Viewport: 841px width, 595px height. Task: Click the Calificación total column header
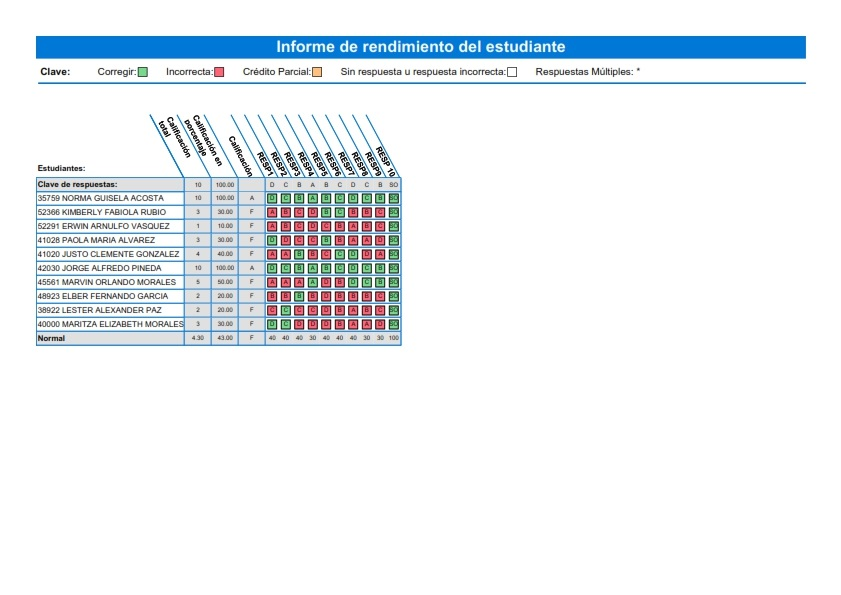(175, 139)
